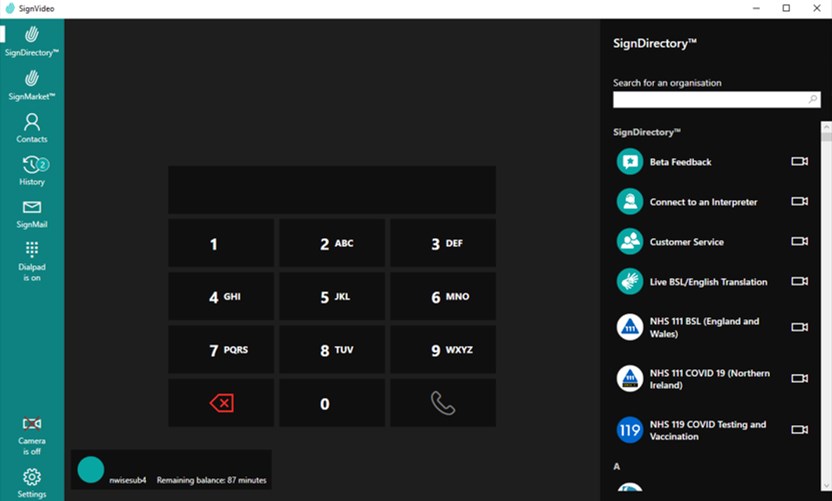Select Connect to an Interpreter entry
This screenshot has width=832, height=501.
click(x=712, y=202)
